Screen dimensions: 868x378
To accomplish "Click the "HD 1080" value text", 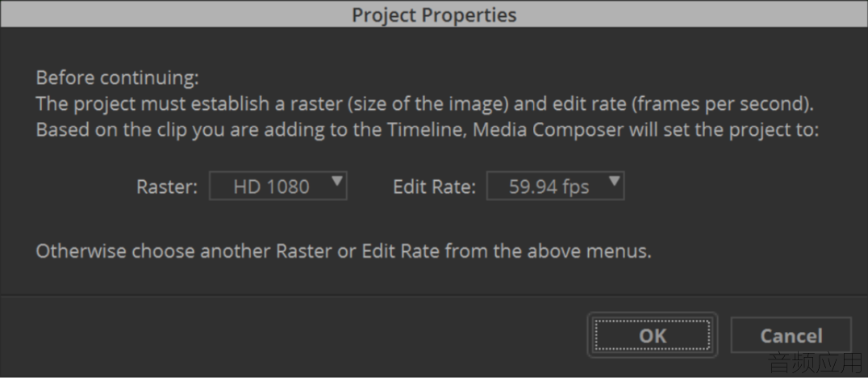I will 271,187.
